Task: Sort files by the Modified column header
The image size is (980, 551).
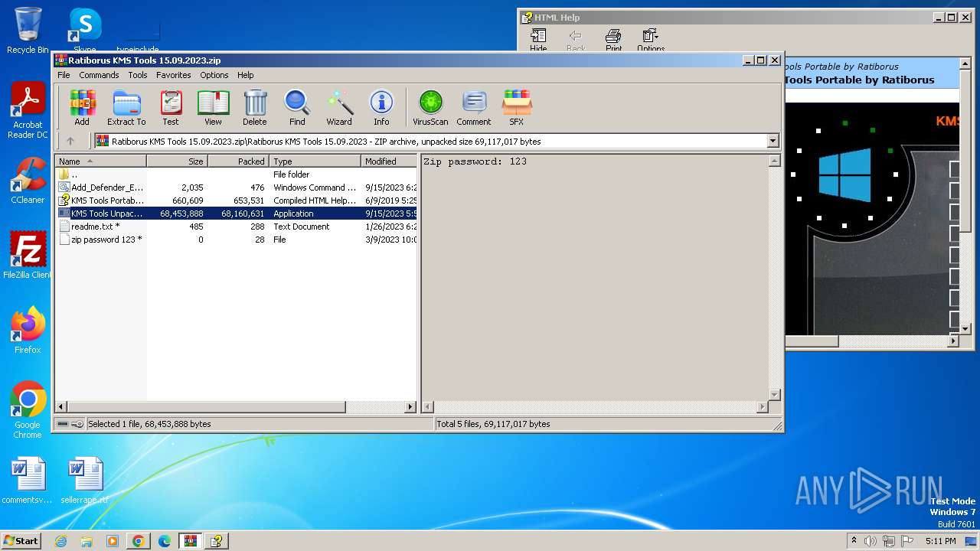Action: (389, 161)
